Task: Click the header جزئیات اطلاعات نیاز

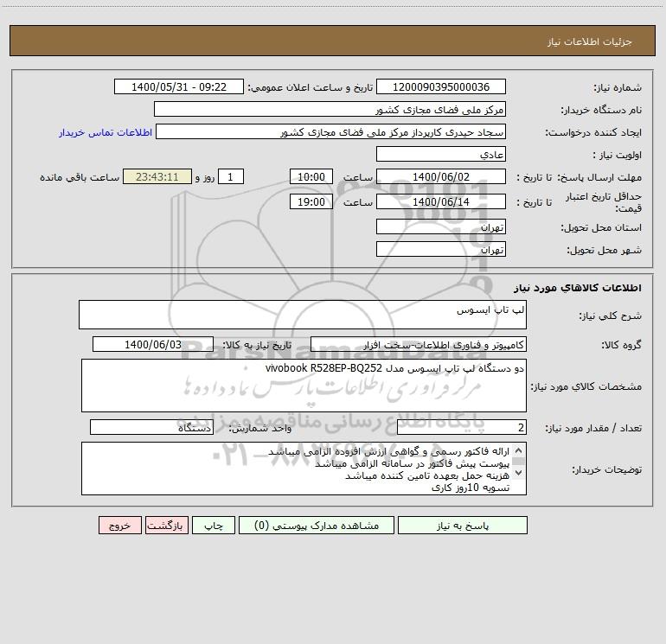Action: coord(590,41)
